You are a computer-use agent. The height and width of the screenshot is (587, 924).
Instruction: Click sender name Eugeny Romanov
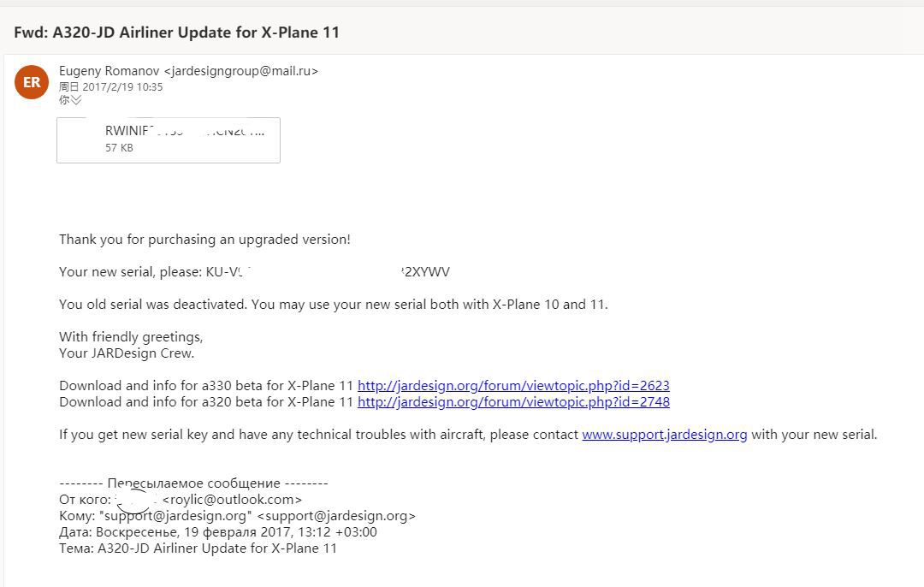(109, 71)
